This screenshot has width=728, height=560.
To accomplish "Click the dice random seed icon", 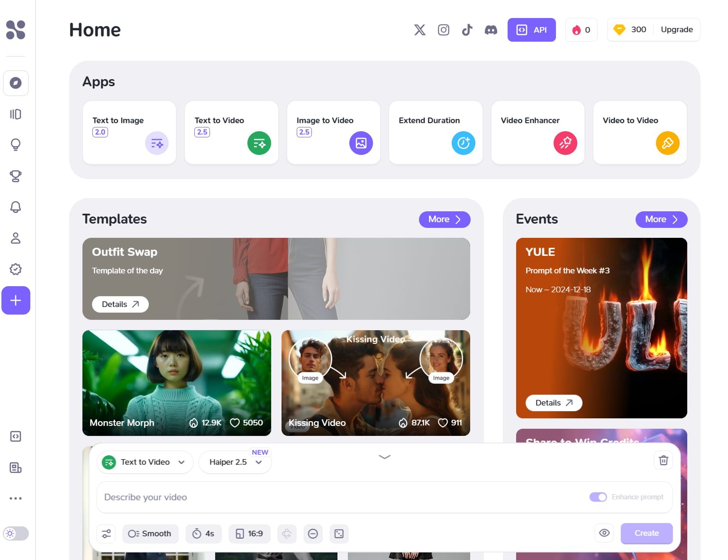I will pyautogui.click(x=339, y=533).
